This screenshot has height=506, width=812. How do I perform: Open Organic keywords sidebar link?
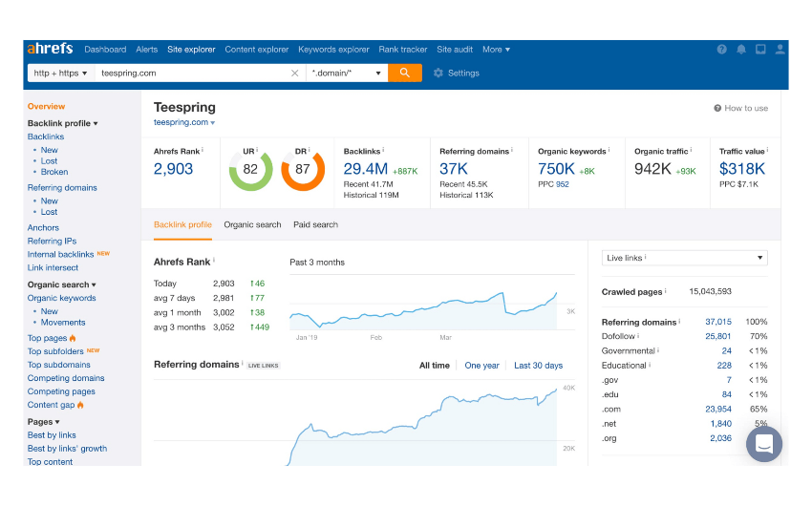click(62, 298)
